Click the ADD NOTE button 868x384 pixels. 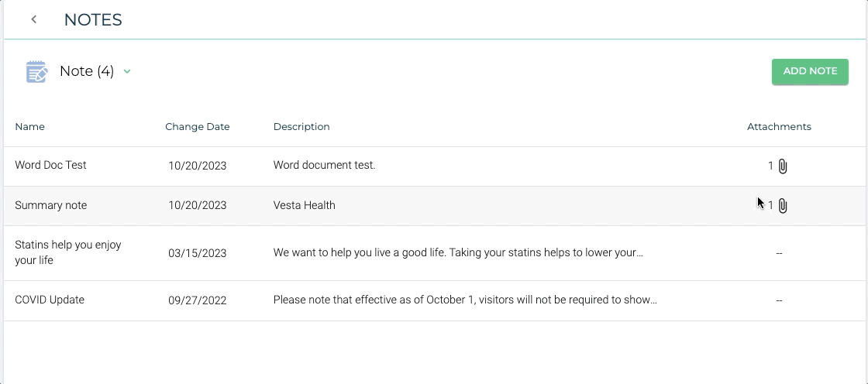(x=810, y=71)
